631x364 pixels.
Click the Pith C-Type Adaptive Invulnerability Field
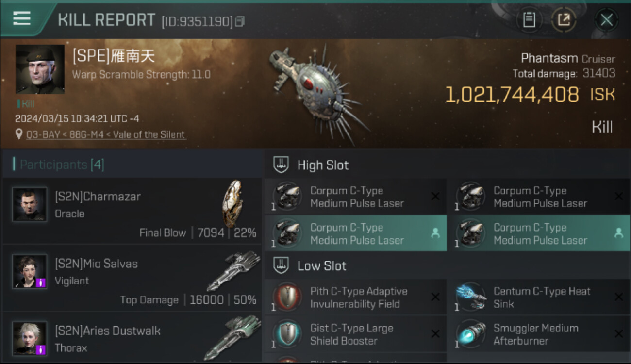pos(355,297)
